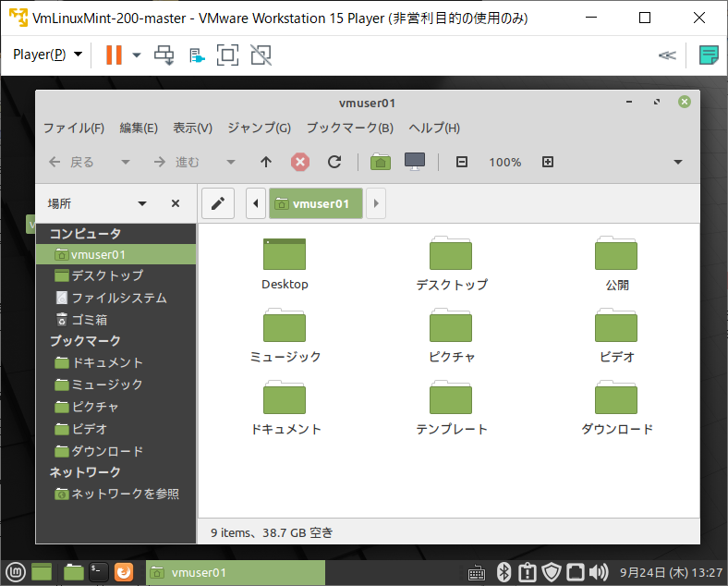Zoom out with the minus icon
Image resolution: width=728 pixels, height=586 pixels.
[x=462, y=162]
